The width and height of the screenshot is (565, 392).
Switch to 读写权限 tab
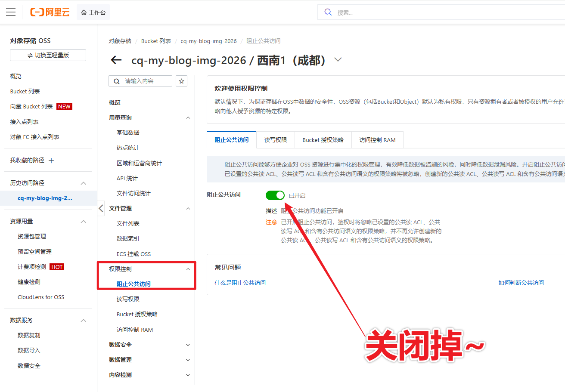[276, 140]
